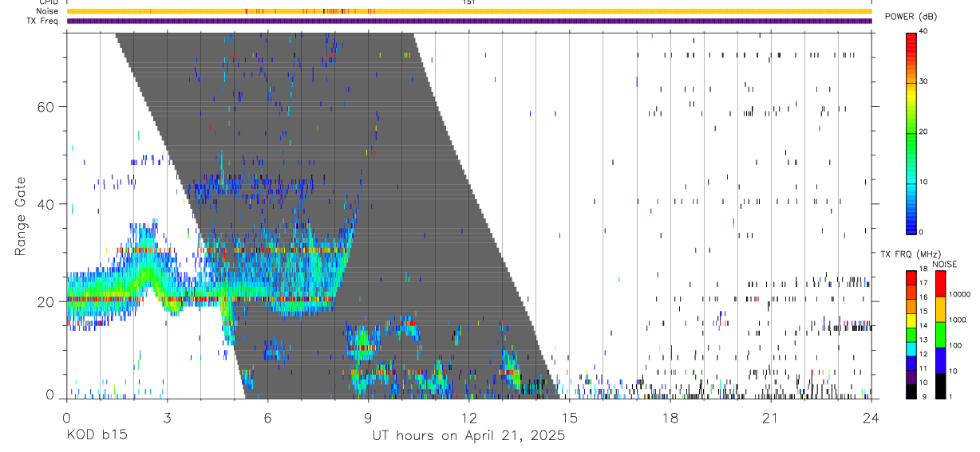Click the NOISE color legend bar
Image resolution: width=980 pixels, height=452 pixels.
tap(941, 335)
